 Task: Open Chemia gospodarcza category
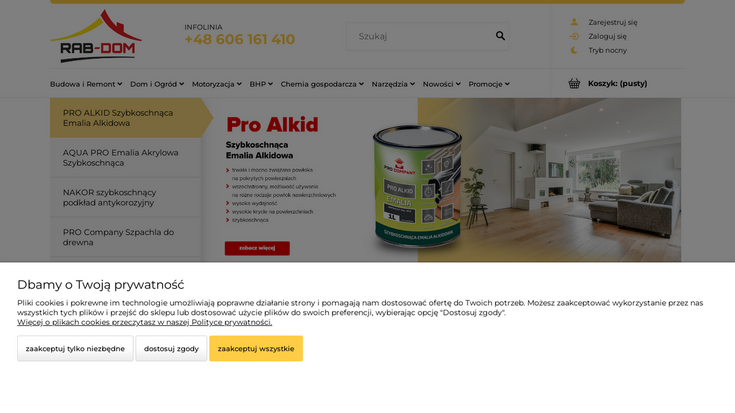click(x=322, y=84)
